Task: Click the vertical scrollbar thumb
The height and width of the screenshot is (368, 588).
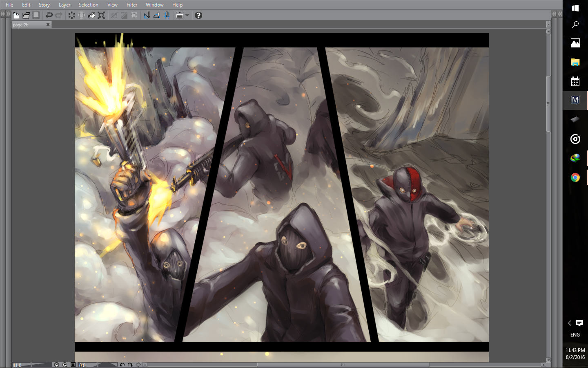Action: pos(548,104)
